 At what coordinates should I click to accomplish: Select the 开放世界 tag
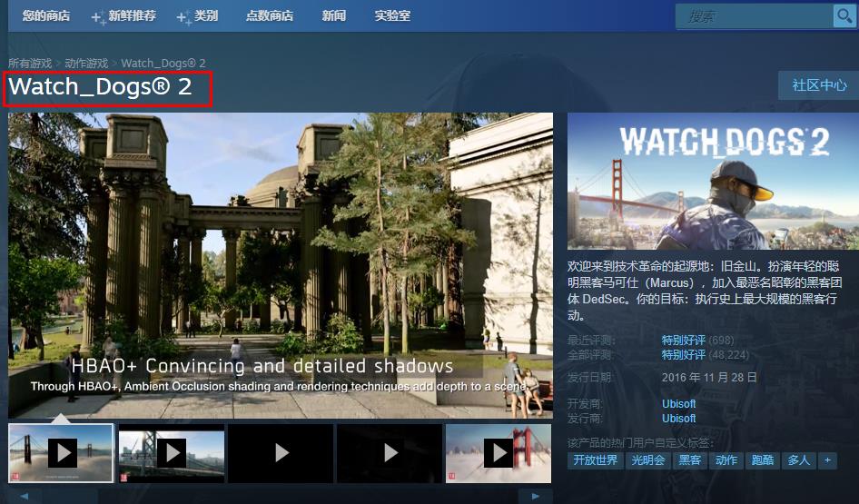click(x=595, y=460)
